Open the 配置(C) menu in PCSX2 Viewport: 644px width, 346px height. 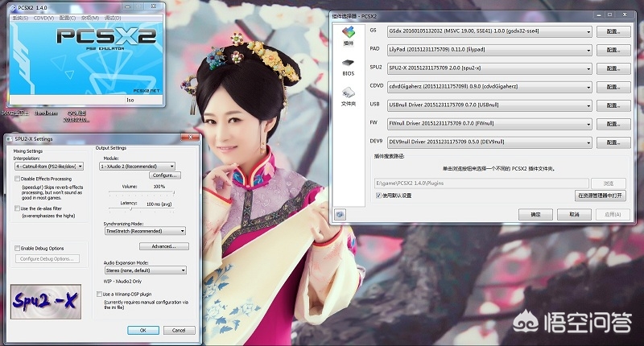click(x=68, y=18)
